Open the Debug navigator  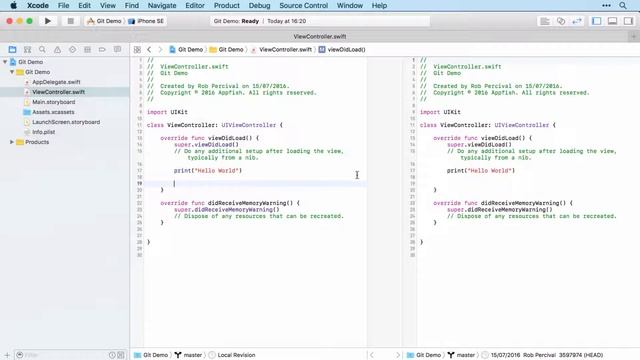87,49
